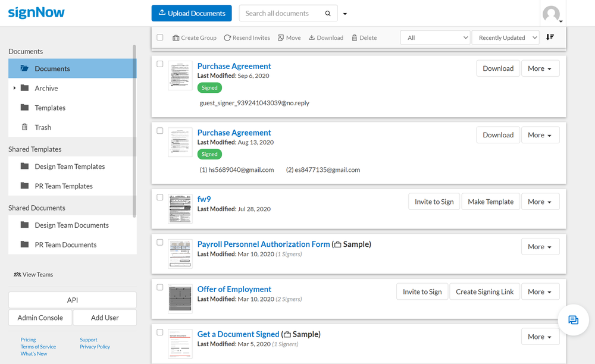
Task: Open More menu for Offer of Employment
Action: click(x=540, y=291)
